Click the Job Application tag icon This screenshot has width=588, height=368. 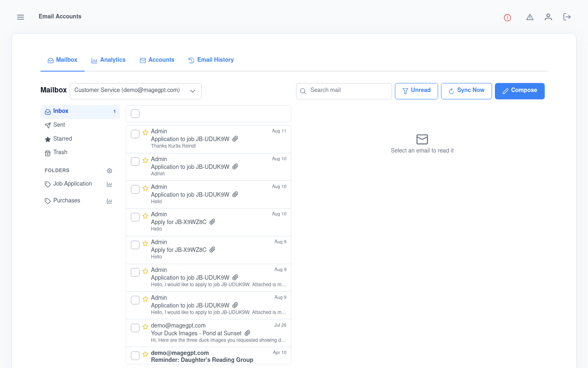pos(48,184)
